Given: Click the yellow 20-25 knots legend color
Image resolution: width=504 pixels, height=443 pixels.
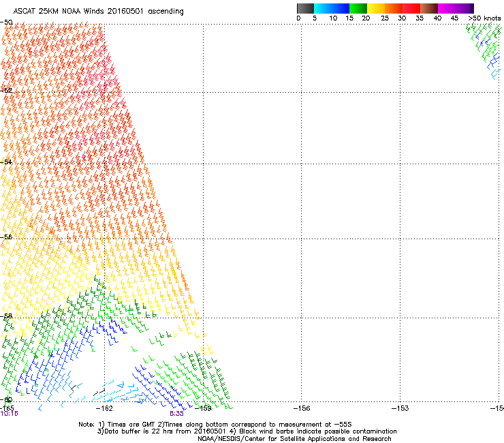Looking at the screenshot, I should pos(376,8).
